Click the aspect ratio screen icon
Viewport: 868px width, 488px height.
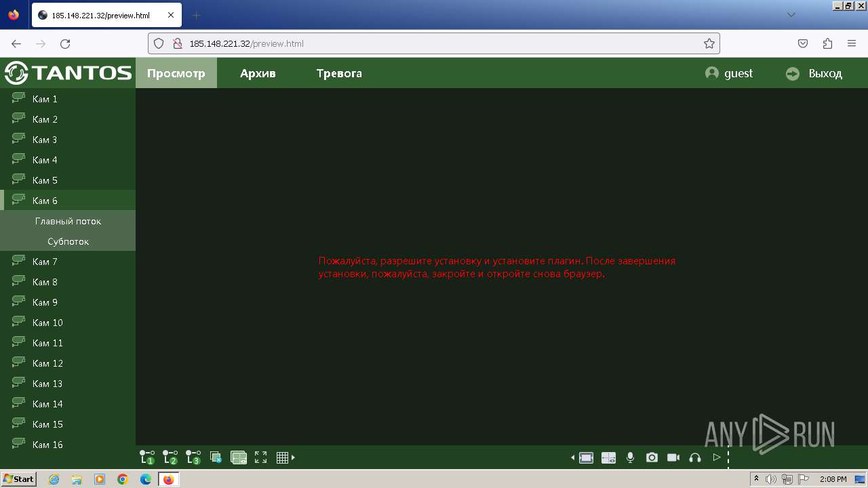[x=587, y=457]
